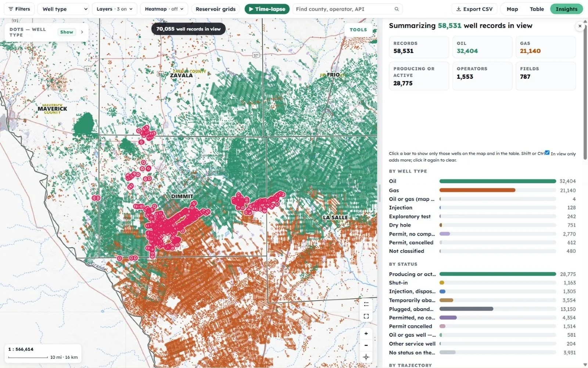Screen dimensions: 588x368
Task: Select the Shut-in status row
Action: click(482, 283)
